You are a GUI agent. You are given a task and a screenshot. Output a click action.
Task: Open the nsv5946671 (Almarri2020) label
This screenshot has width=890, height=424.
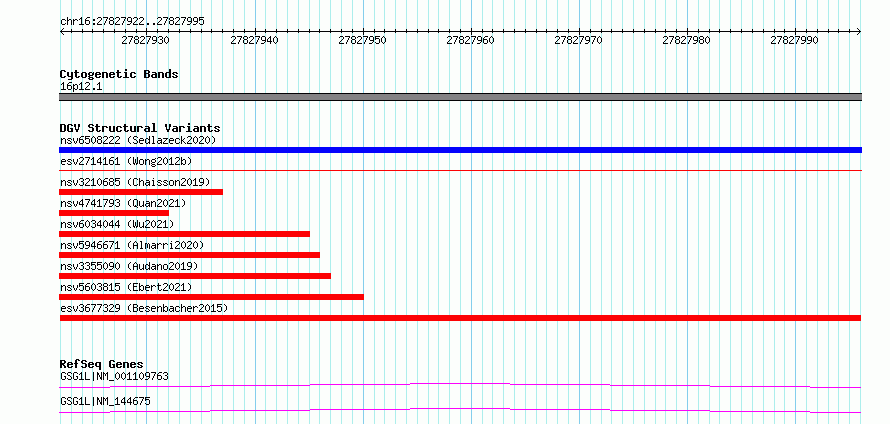point(132,245)
